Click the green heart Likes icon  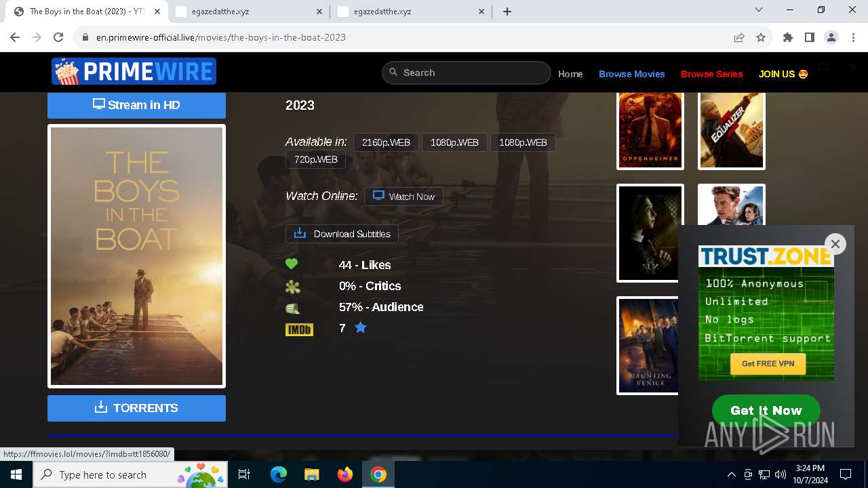[292, 264]
